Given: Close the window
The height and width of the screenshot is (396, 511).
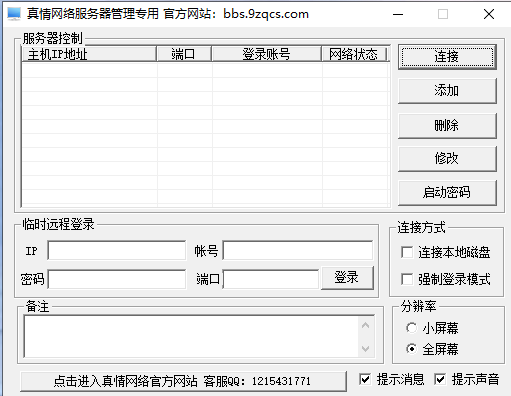Looking at the screenshot, I should (489, 14).
